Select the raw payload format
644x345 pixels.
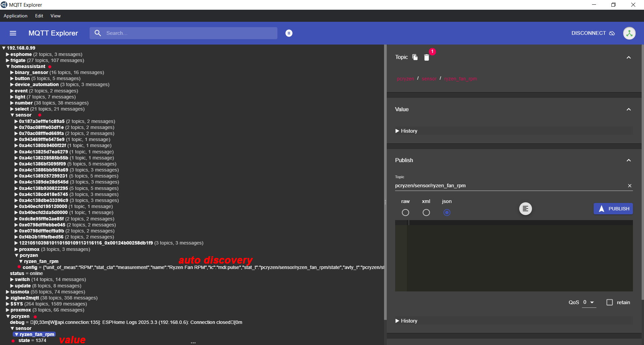point(406,213)
